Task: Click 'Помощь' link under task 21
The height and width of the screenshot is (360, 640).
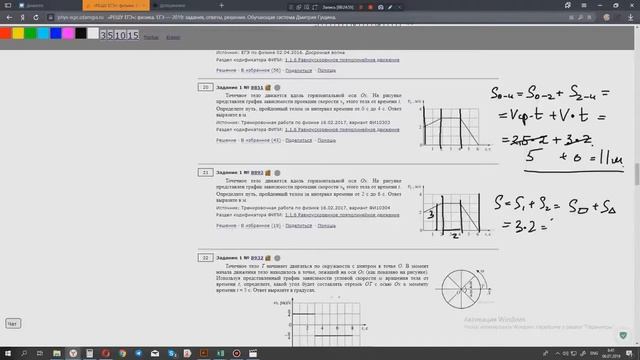Action: point(327,226)
